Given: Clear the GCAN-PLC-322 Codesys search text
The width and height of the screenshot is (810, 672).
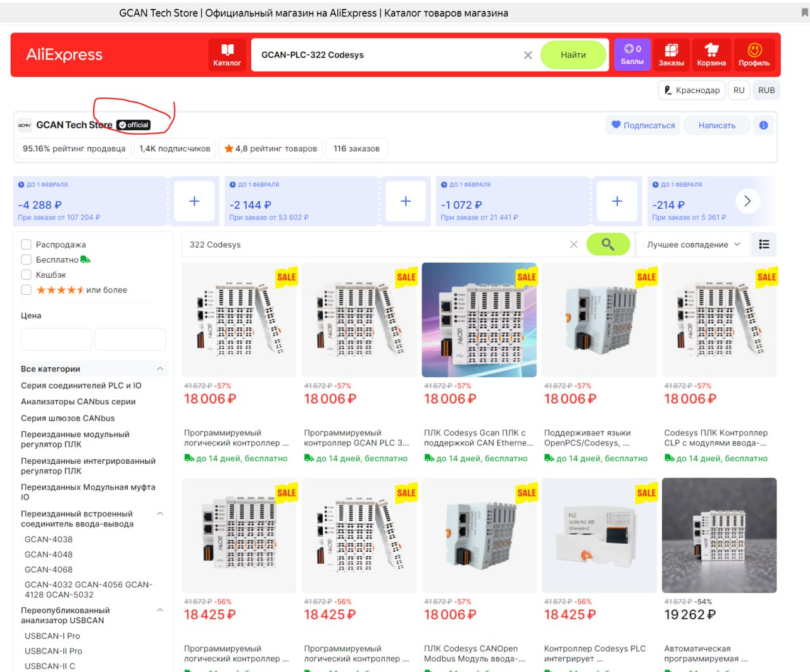Looking at the screenshot, I should pyautogui.click(x=528, y=55).
